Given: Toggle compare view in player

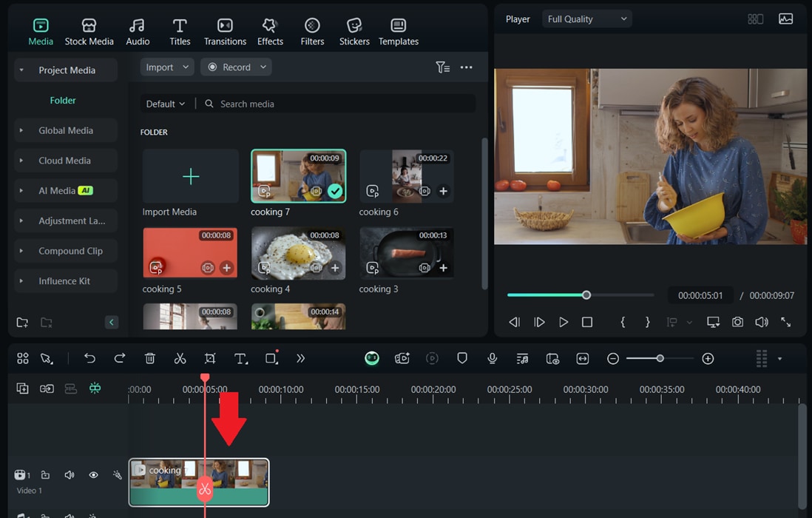Looking at the screenshot, I should click(756, 19).
